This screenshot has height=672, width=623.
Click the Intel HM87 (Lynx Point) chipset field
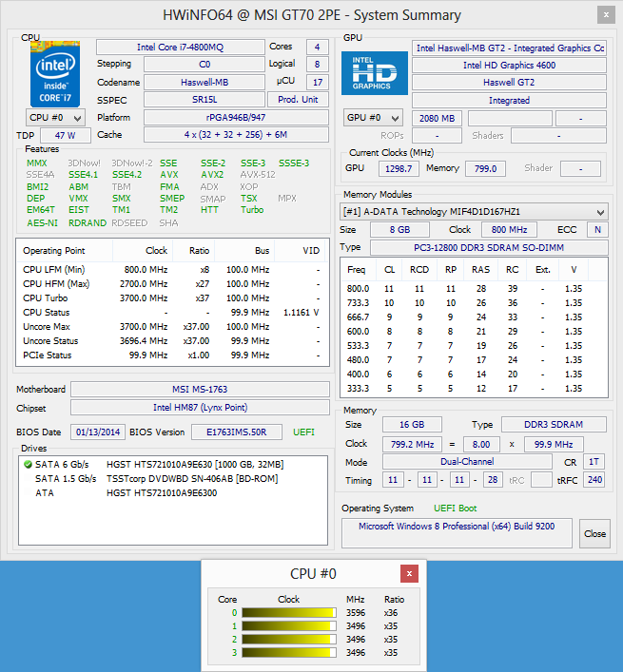click(x=200, y=408)
